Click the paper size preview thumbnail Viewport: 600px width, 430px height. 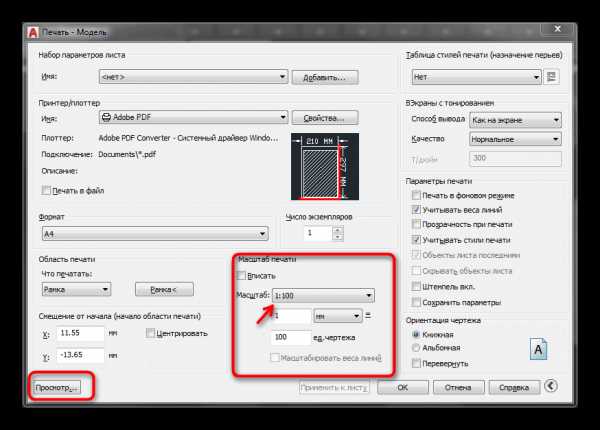click(x=325, y=166)
